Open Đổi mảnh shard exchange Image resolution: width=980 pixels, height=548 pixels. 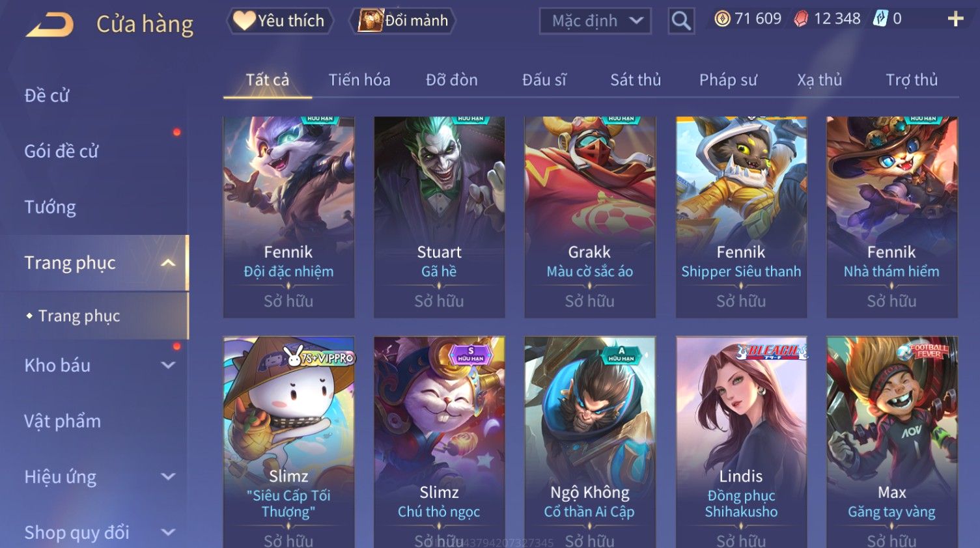coord(403,21)
